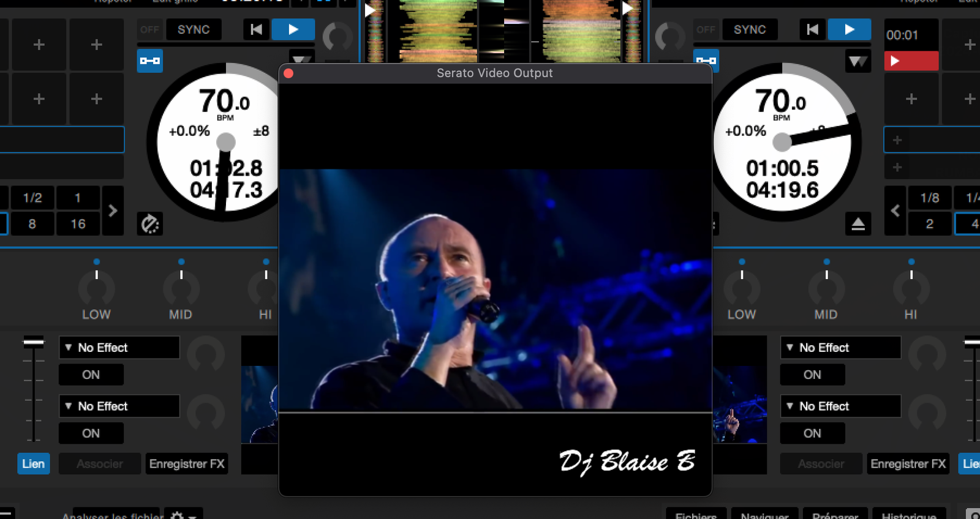Enable SYNC on right deck
This screenshot has width=980, height=519.
750,29
